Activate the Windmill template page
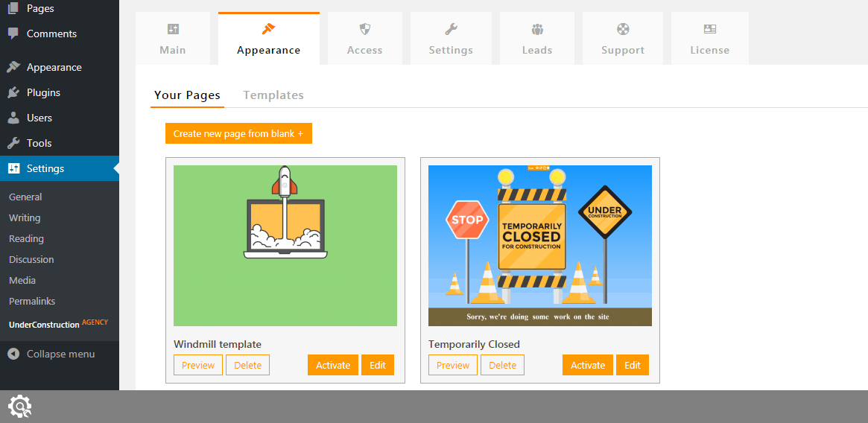 coord(333,365)
